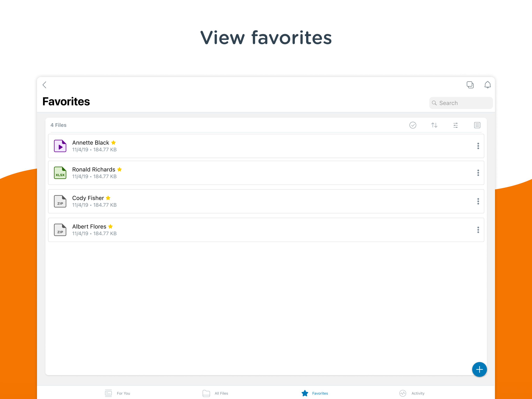Switch to the For You tab

118,393
